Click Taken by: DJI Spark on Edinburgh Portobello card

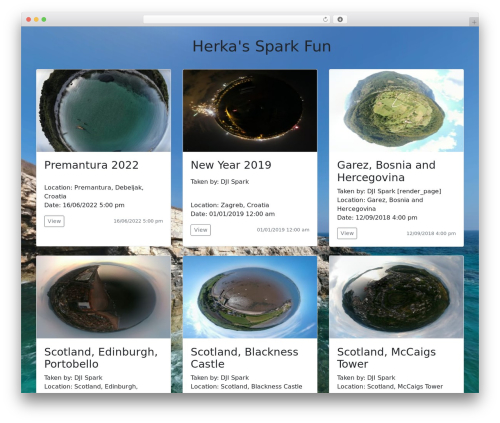tap(73, 378)
